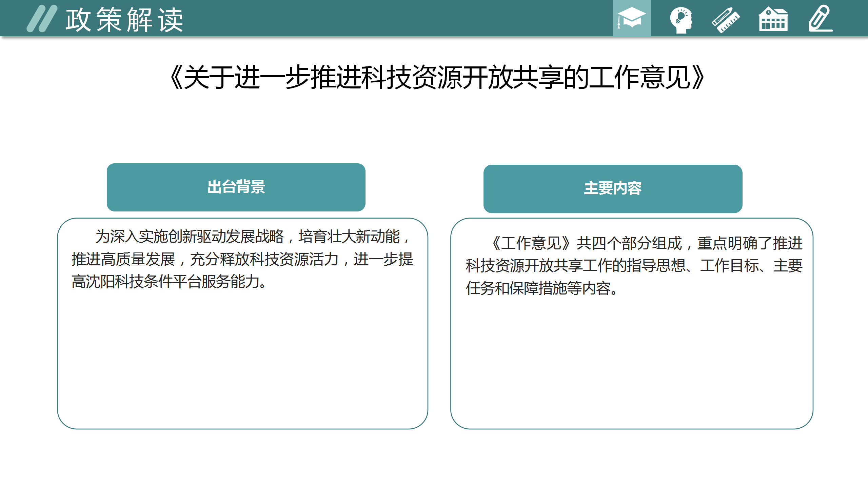Image resolution: width=868 pixels, height=488 pixels.
Task: Click the paragraph starting 为深入实施创新驱动
Action: (242, 259)
